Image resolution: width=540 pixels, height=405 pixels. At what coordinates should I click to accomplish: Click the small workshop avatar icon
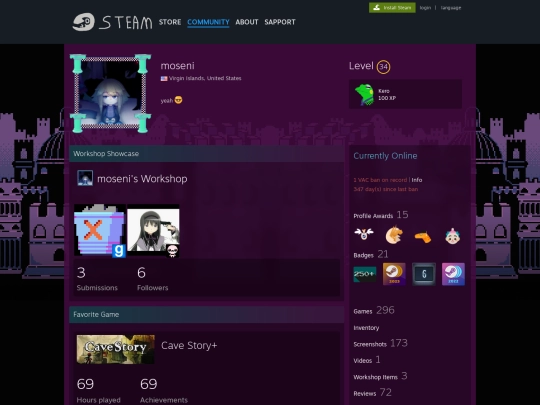coord(85,178)
